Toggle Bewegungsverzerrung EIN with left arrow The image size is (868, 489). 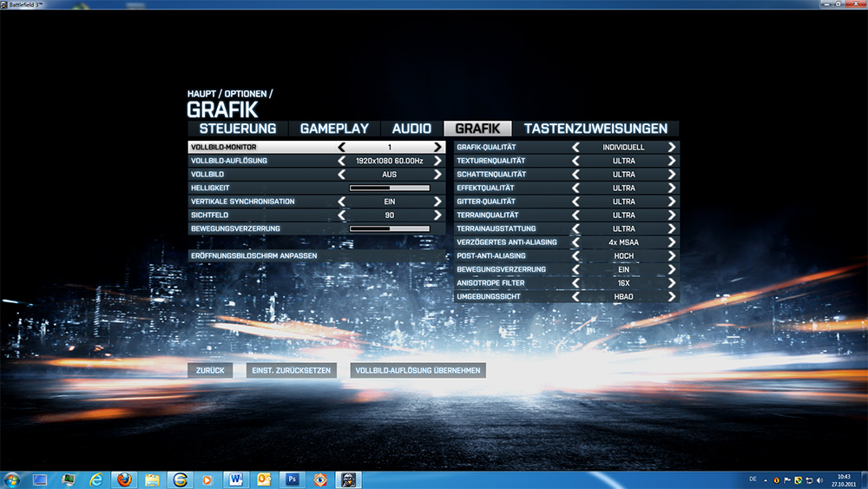click(x=575, y=269)
